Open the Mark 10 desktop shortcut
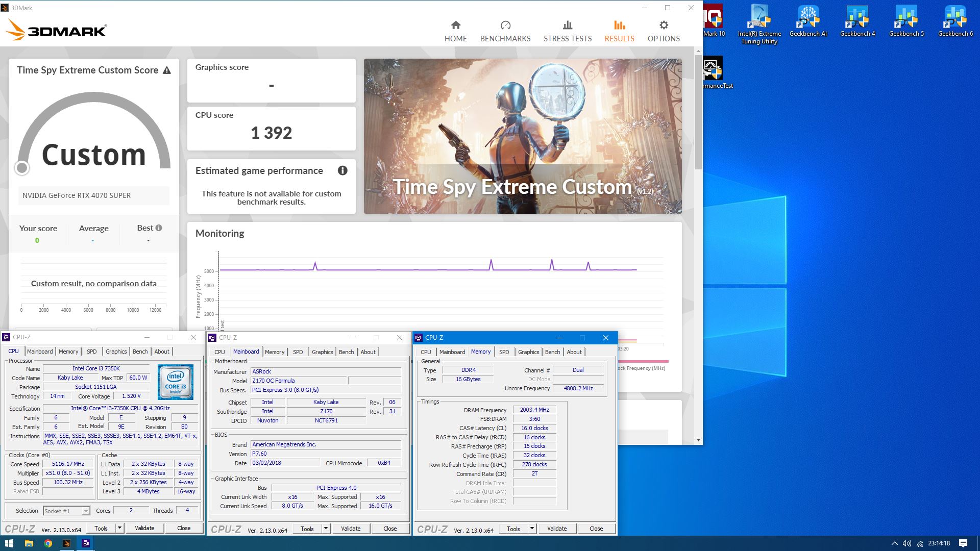This screenshot has height=551, width=980. click(713, 21)
